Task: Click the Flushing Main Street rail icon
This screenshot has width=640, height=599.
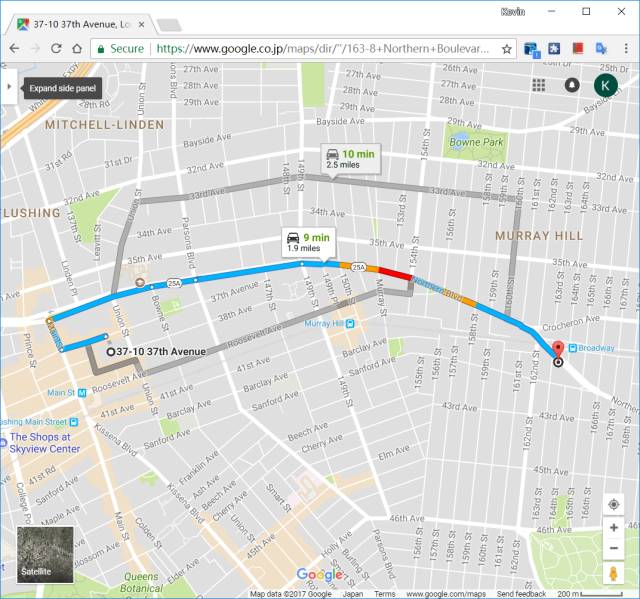Action: pyautogui.click(x=74, y=422)
